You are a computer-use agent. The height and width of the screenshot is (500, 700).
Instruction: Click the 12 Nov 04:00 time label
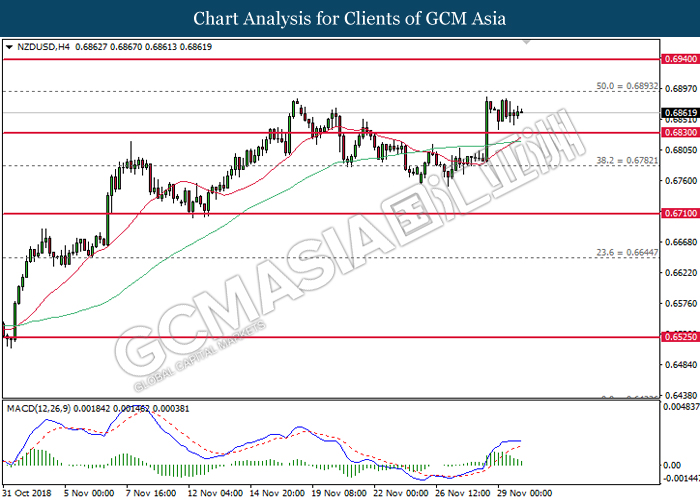point(215,493)
